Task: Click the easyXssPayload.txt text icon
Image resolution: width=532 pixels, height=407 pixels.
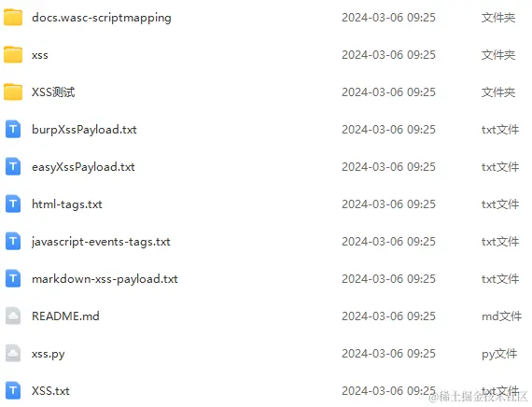Action: [x=13, y=167]
